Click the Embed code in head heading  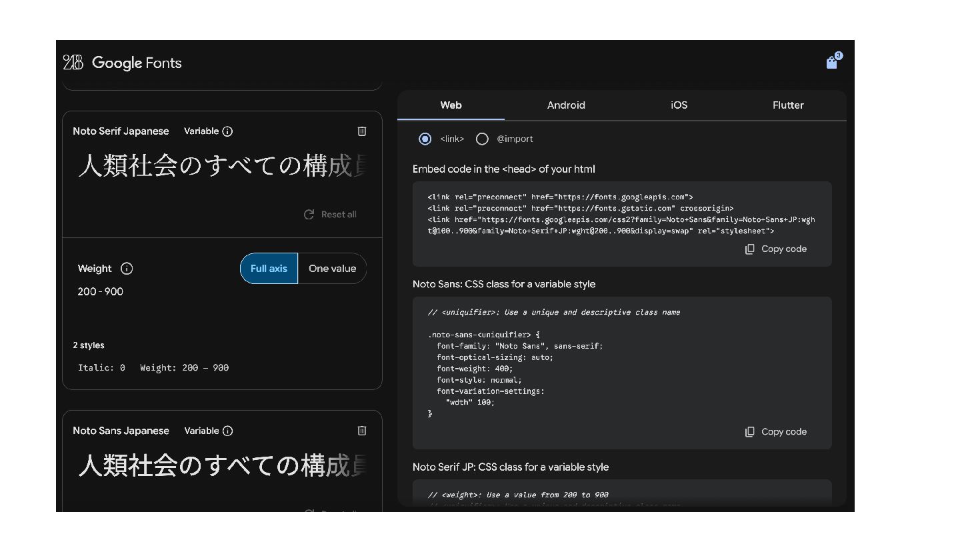click(x=504, y=169)
